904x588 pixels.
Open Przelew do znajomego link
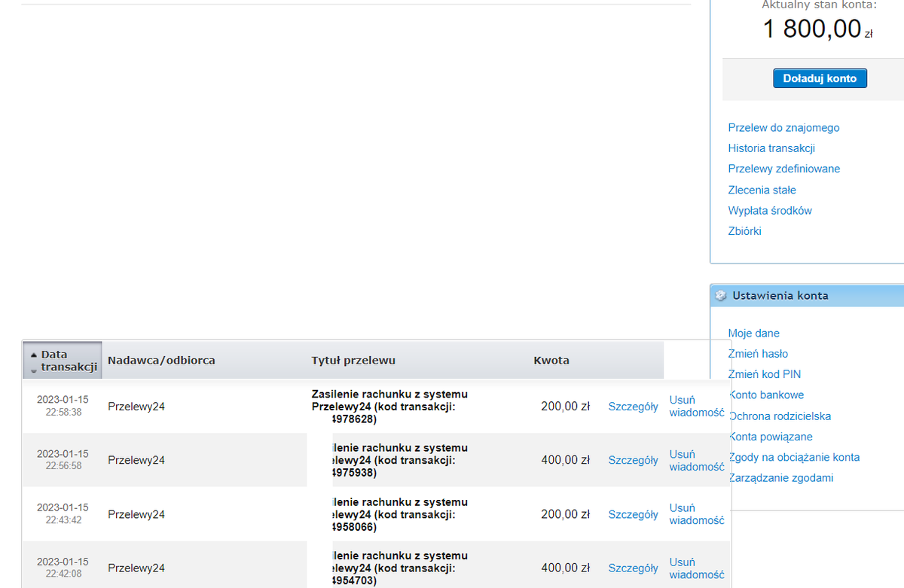tap(783, 128)
